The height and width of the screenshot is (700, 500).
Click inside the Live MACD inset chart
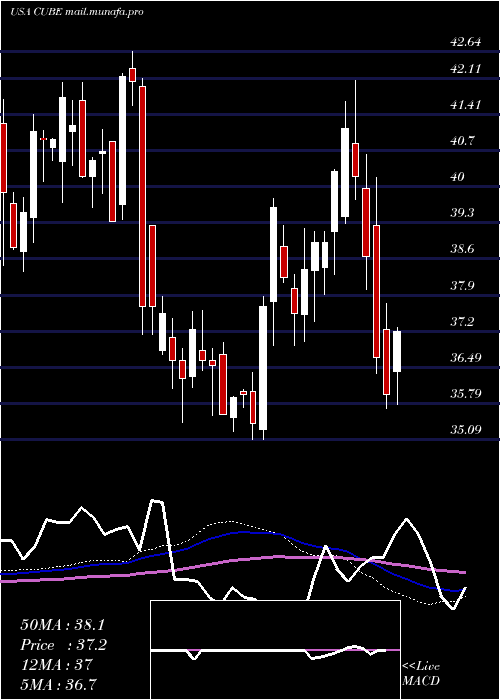click(275, 650)
